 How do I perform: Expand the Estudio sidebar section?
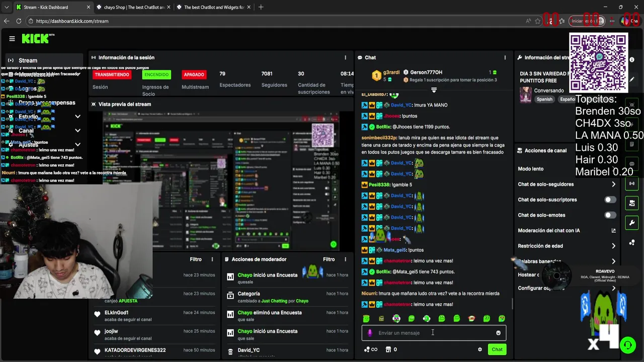tap(77, 116)
